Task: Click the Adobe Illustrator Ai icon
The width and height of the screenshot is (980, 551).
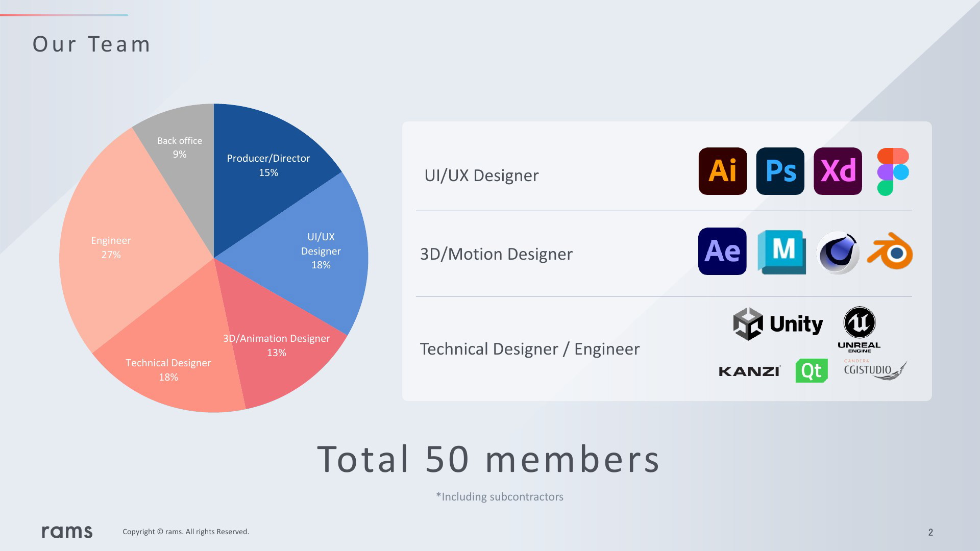Action: click(x=722, y=171)
